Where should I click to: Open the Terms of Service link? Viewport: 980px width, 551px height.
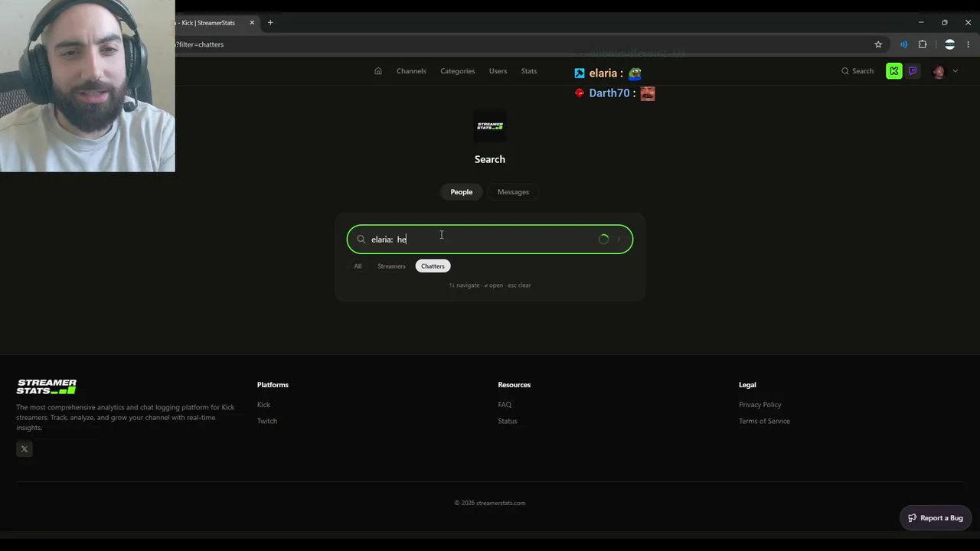764,421
